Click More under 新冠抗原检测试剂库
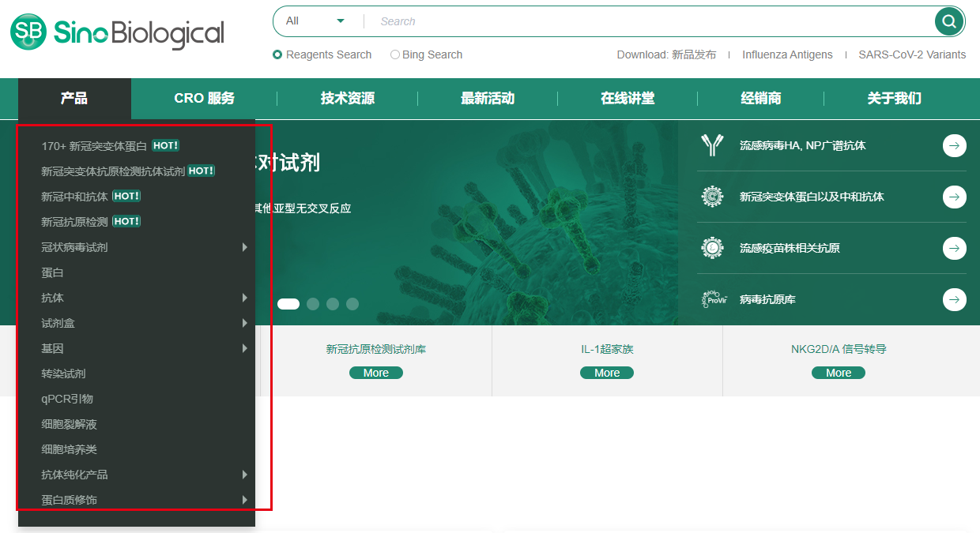980x533 pixels. tap(376, 373)
